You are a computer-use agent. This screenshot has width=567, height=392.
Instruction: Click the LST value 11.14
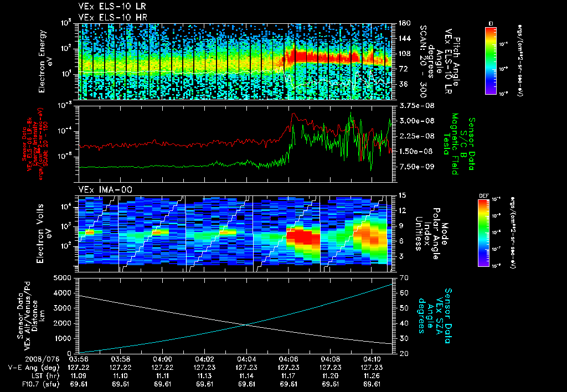point(246,376)
